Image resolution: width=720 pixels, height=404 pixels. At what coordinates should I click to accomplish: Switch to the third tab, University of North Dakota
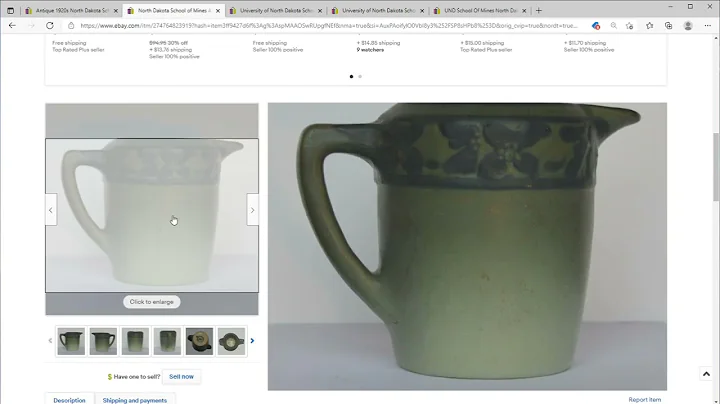point(276,10)
